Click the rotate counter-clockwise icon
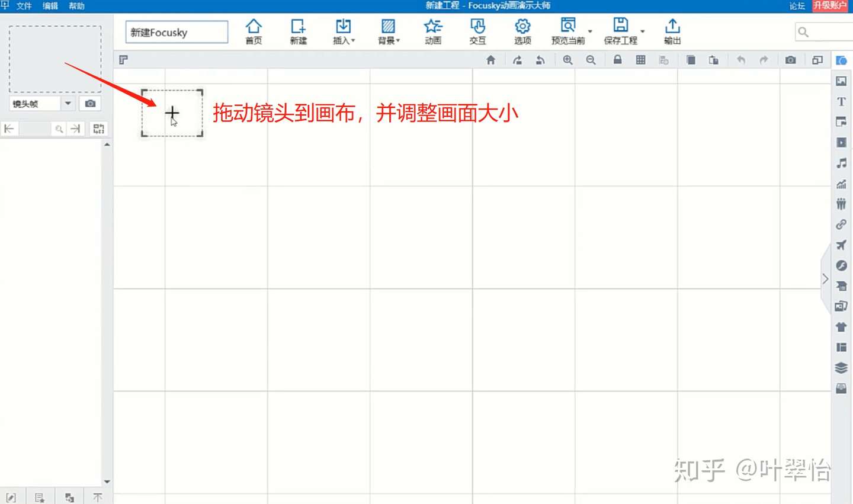 point(540,60)
